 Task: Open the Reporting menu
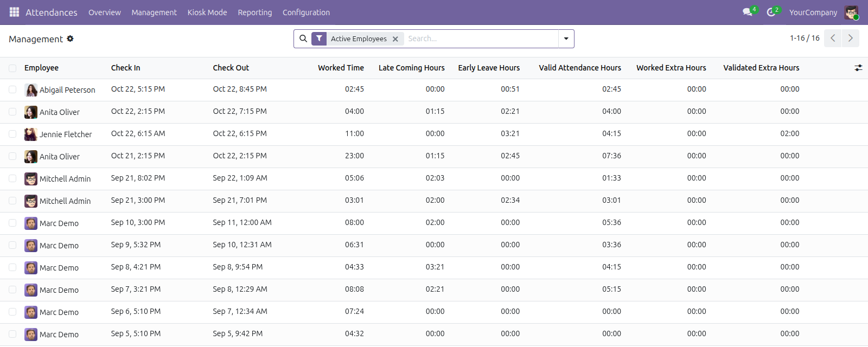(255, 12)
